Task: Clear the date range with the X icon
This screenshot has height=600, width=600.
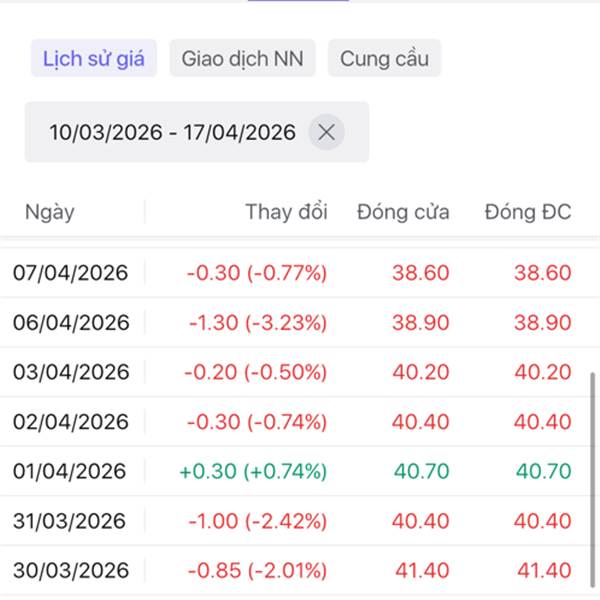Action: tap(326, 132)
